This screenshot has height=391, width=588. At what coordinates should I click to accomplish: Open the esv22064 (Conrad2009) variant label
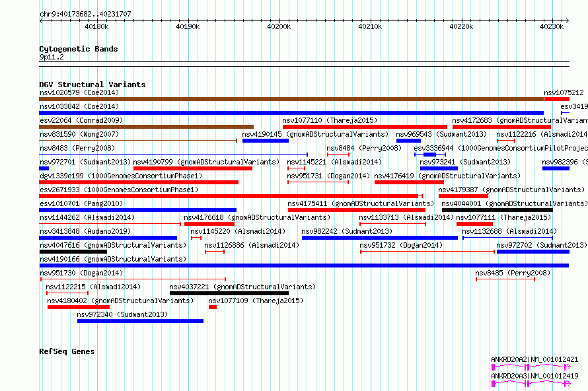click(x=81, y=120)
